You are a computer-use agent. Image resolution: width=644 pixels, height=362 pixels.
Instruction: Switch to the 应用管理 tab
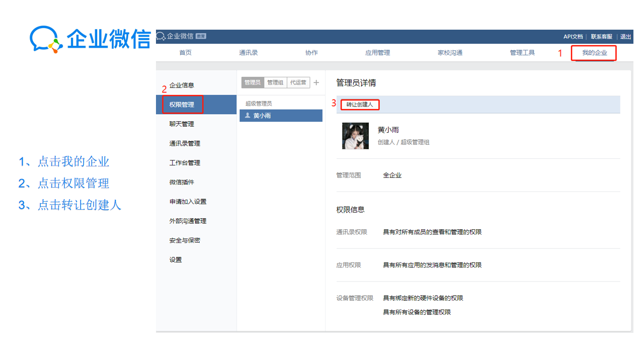click(x=377, y=53)
